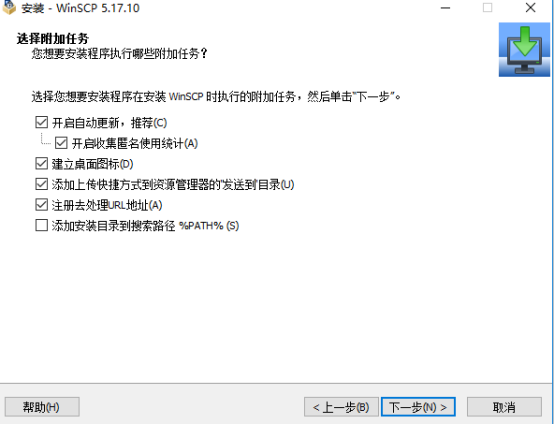Toggle the 建立桌面图标 checkbox
This screenshot has width=554, height=424.
pyautogui.click(x=42, y=163)
